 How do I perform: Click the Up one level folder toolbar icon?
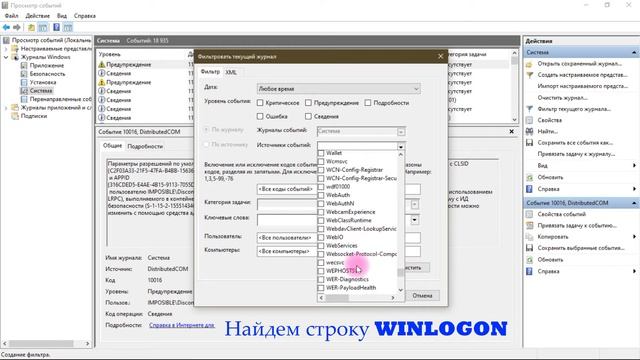[31, 27]
